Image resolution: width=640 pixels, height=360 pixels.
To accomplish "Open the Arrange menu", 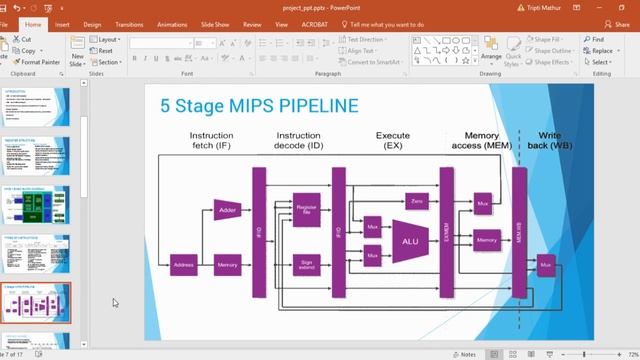I will (x=491, y=51).
